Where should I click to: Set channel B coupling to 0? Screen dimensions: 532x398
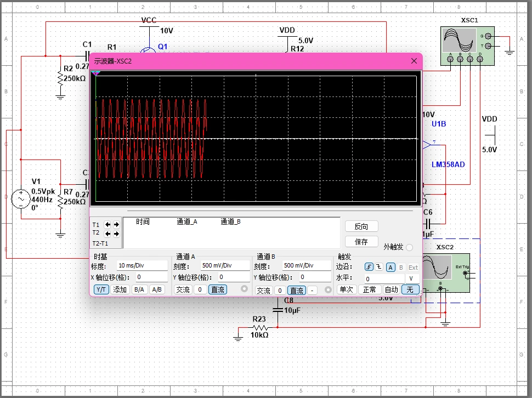point(280,290)
